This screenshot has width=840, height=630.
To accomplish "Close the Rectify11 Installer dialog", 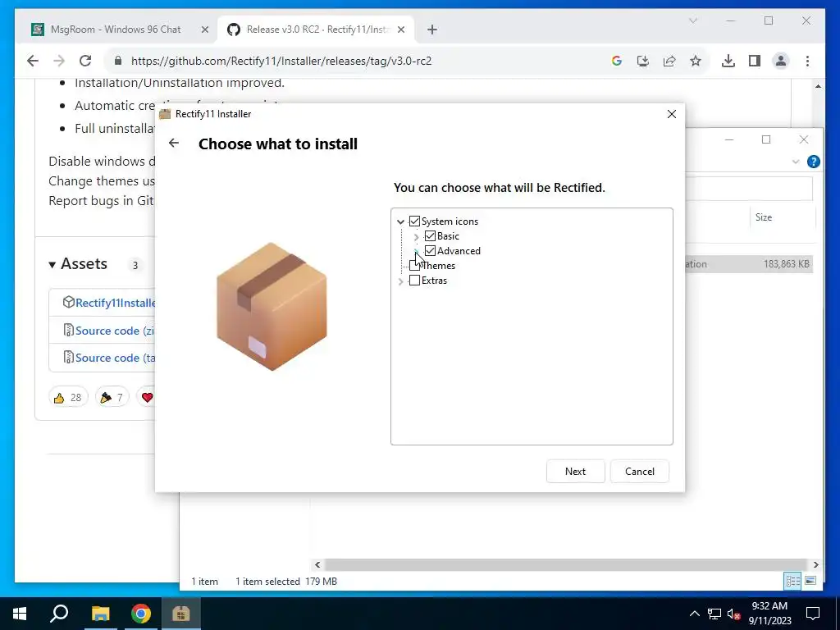I will [x=672, y=114].
